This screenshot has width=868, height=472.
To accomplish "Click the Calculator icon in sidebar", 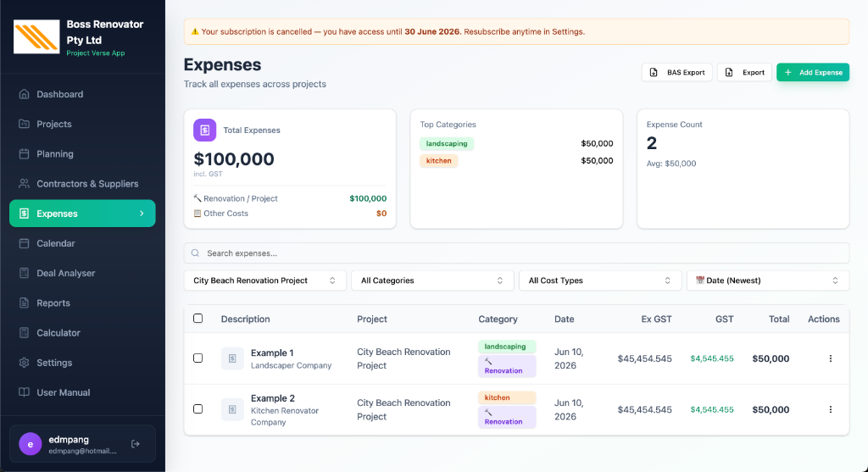I will click(x=24, y=333).
